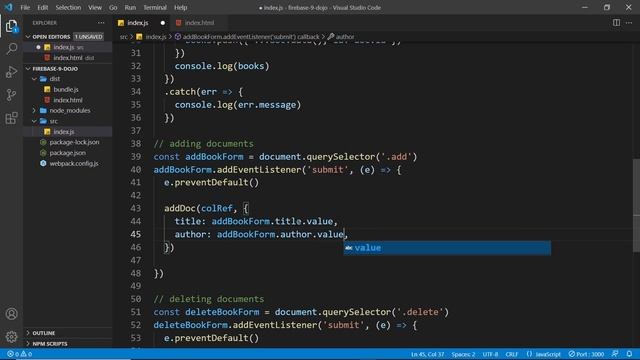Expand the NPM Scripts section
This screenshot has width=640, height=360.
tap(67, 344)
